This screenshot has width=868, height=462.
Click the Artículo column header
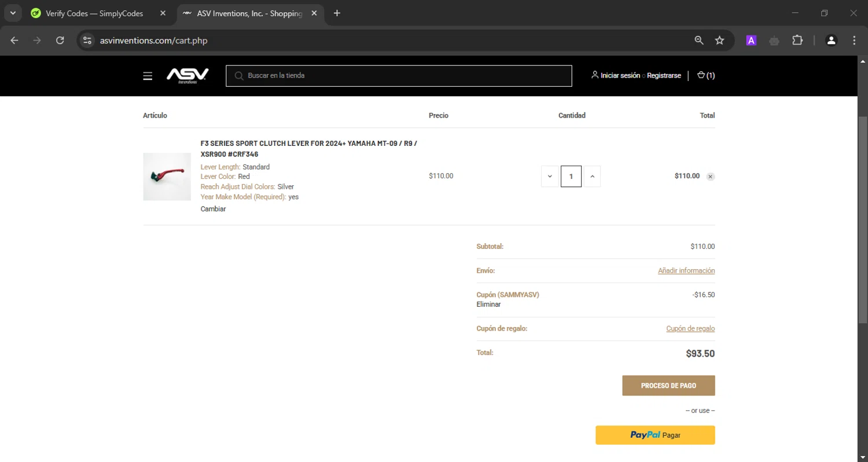(155, 115)
